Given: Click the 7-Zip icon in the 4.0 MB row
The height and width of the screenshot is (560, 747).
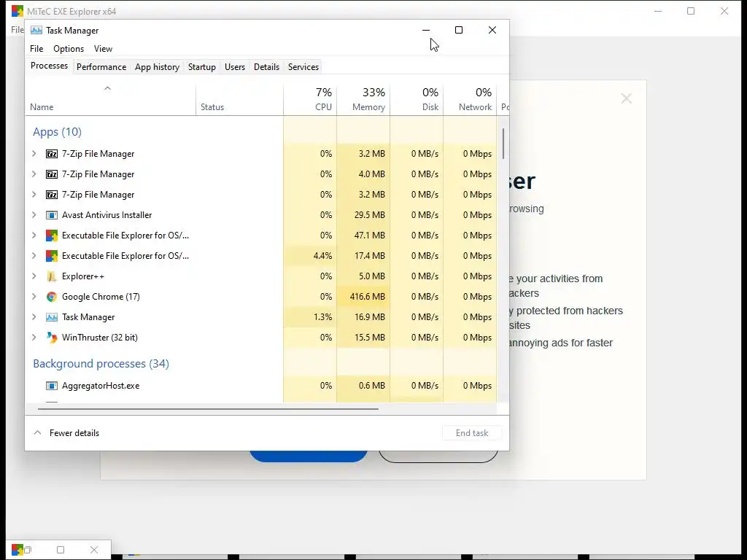Looking at the screenshot, I should click(52, 174).
